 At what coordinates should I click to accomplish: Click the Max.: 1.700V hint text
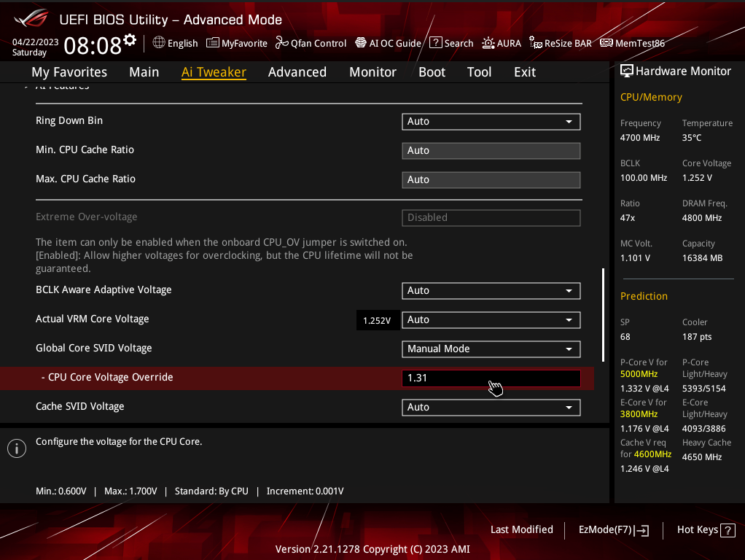click(130, 491)
